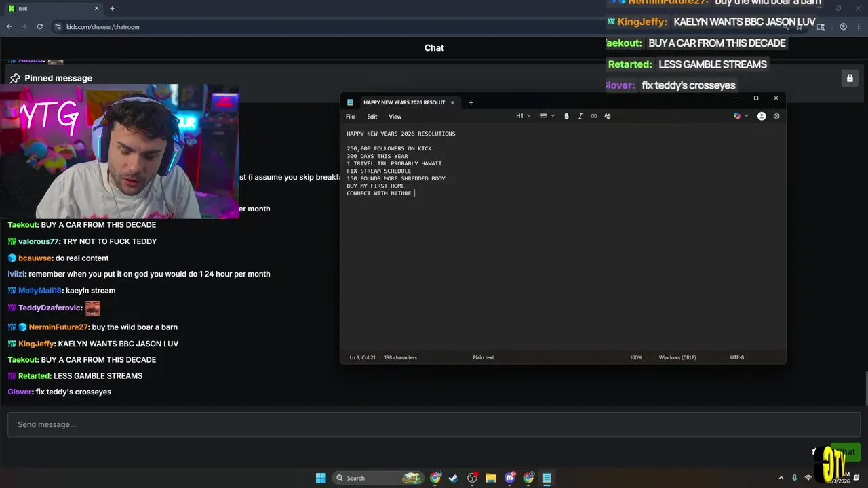Open the valorous77 username in chat

click(x=39, y=241)
